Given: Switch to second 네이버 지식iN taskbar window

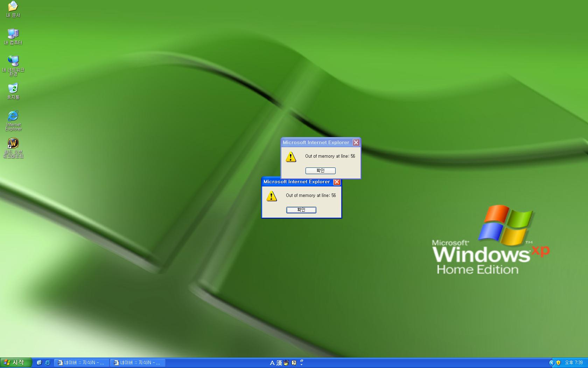Looking at the screenshot, I should [x=138, y=363].
